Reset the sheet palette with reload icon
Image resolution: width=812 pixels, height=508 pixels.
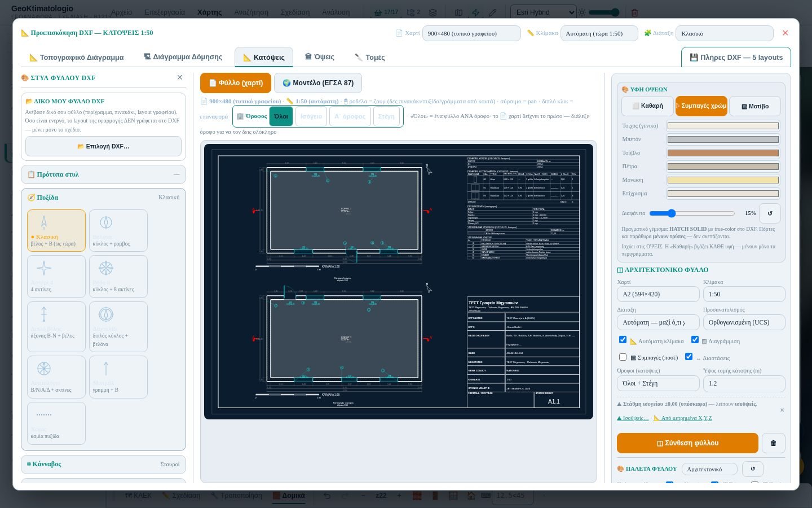(x=752, y=469)
